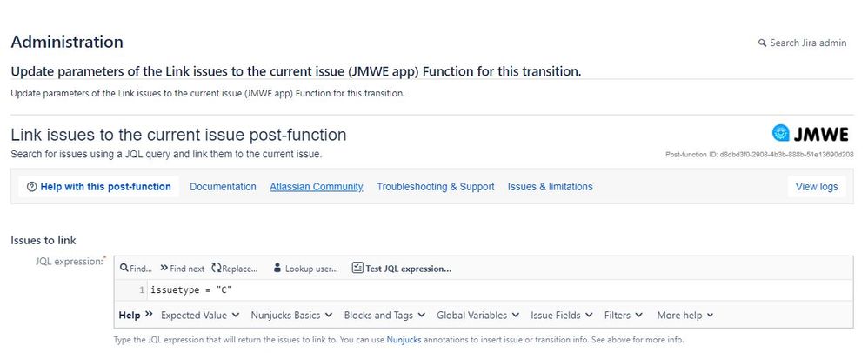The height and width of the screenshot is (359, 868).
Task: Click into the JQL expression editor line
Action: tap(435, 289)
